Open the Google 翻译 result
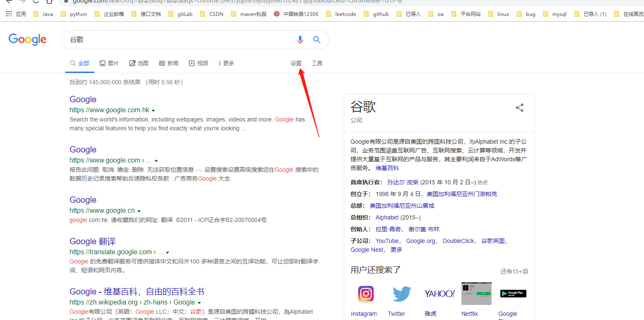 pos(93,241)
